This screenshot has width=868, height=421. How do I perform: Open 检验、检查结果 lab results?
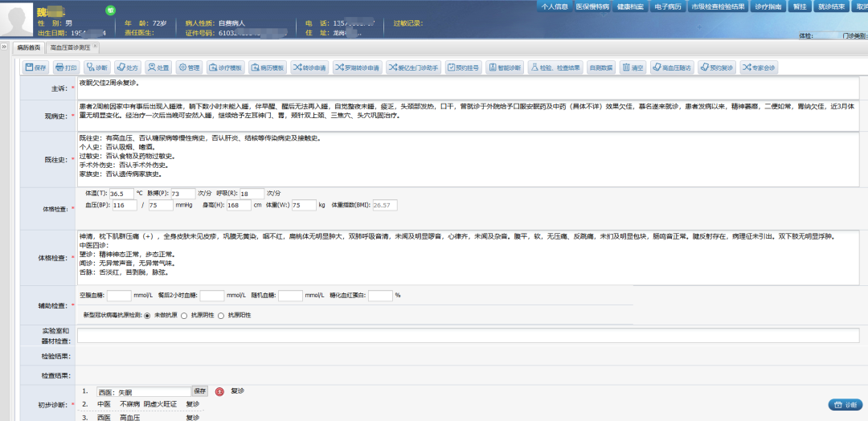coord(555,67)
